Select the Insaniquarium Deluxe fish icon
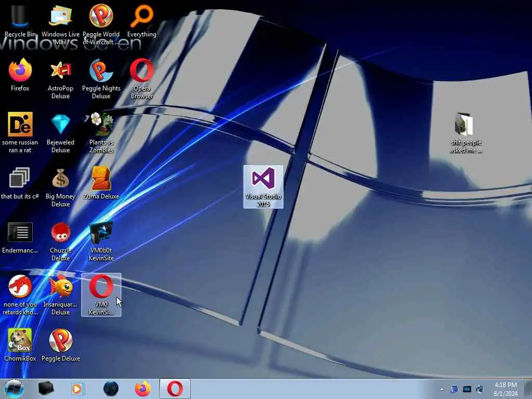Image resolution: width=532 pixels, height=399 pixels. [60, 295]
